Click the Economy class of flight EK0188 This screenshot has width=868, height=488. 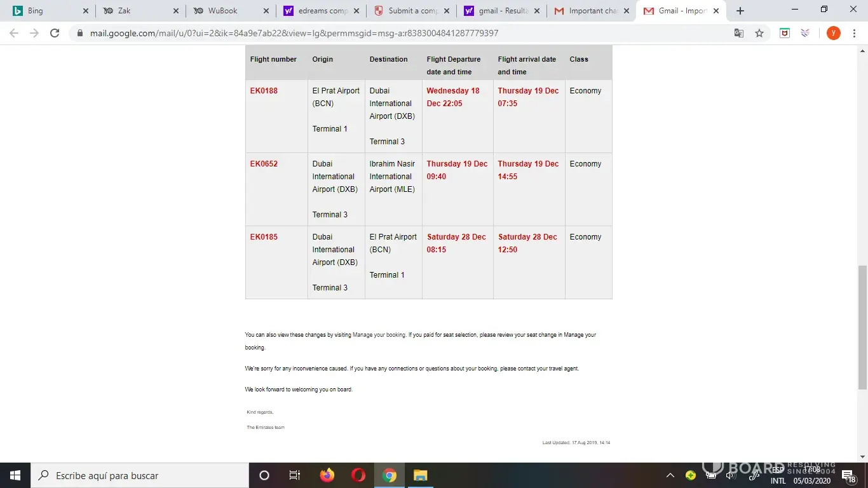(x=585, y=91)
